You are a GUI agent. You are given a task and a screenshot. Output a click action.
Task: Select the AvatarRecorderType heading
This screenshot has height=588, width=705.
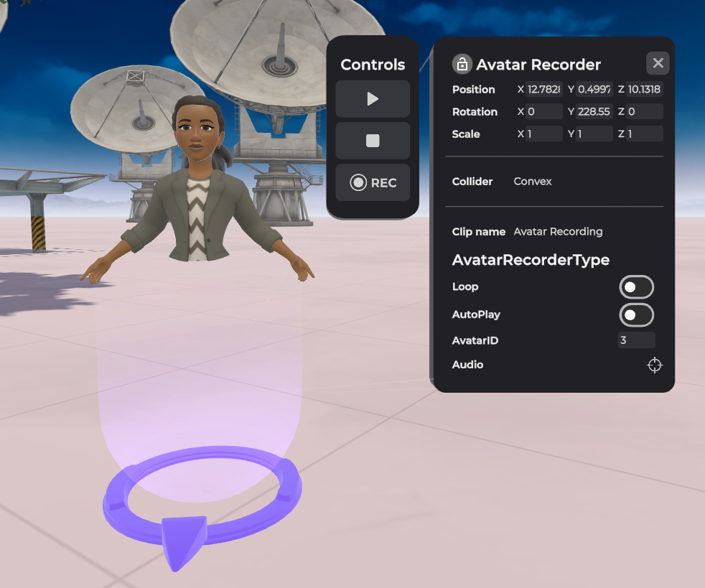[531, 259]
